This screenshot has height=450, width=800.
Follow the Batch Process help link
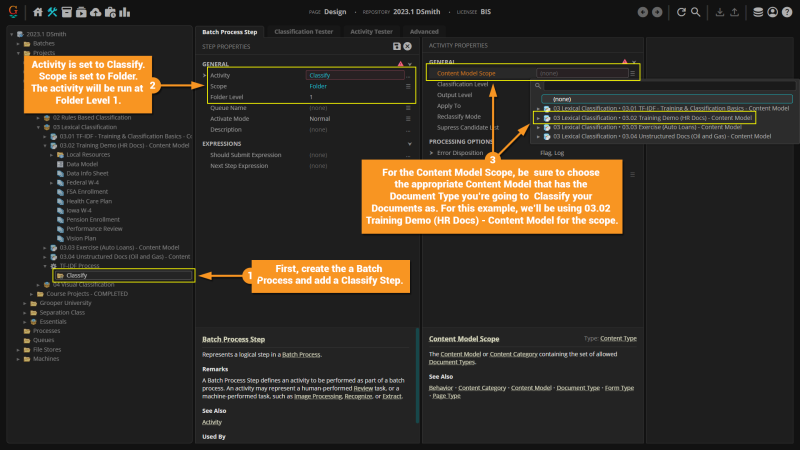point(301,355)
